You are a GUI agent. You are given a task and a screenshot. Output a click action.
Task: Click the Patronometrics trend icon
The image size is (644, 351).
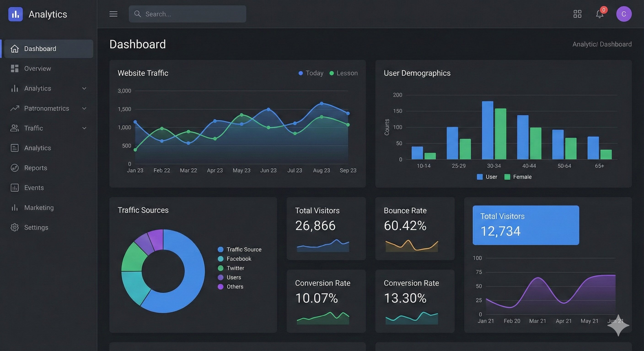tap(15, 108)
